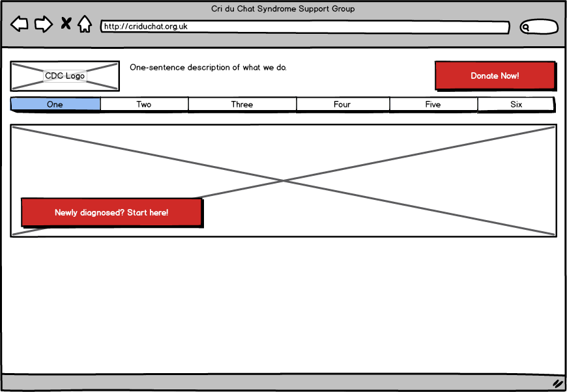Click the Newly diagnosed? Start here! button
Image resolution: width=567 pixels, height=392 pixels.
click(111, 212)
